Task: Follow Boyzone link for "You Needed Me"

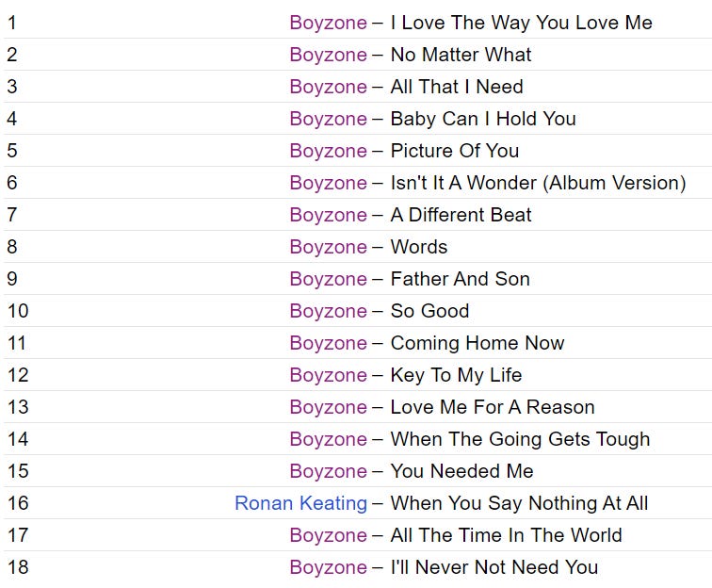Action: click(328, 471)
